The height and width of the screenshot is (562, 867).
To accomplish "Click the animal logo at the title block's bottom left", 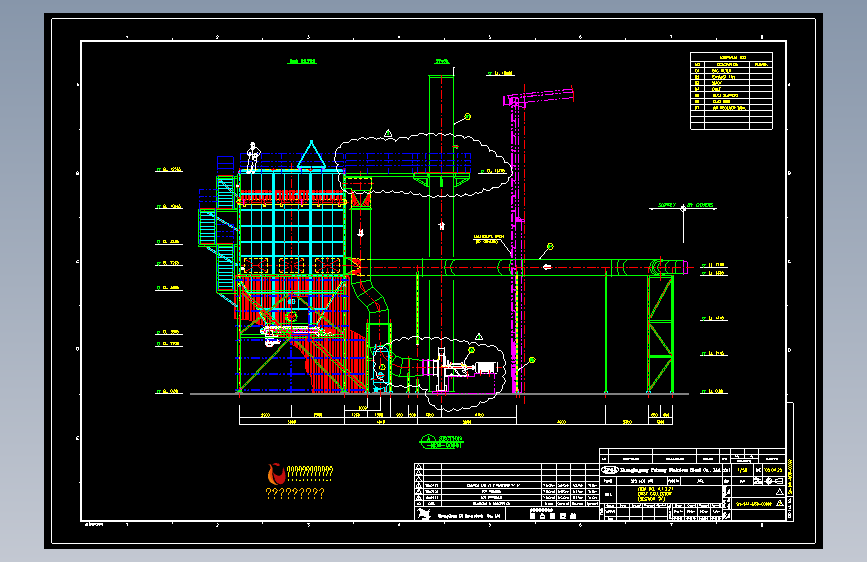I will click(x=424, y=514).
